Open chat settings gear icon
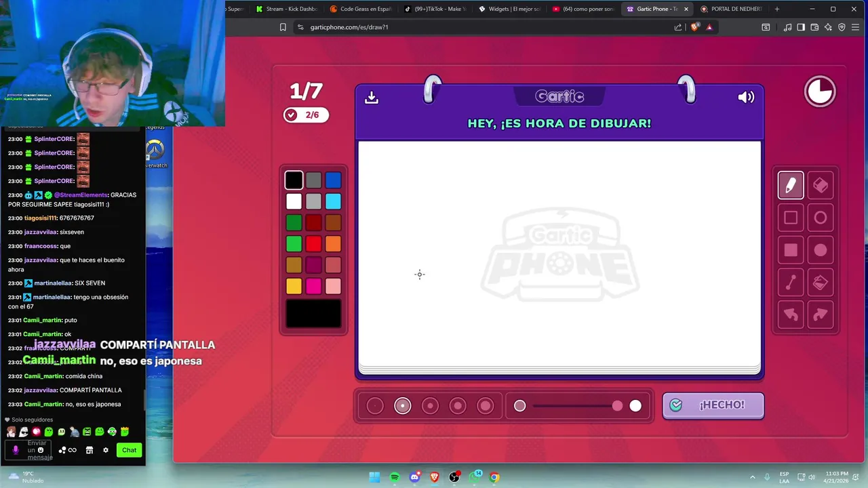The height and width of the screenshot is (488, 868). (106, 450)
